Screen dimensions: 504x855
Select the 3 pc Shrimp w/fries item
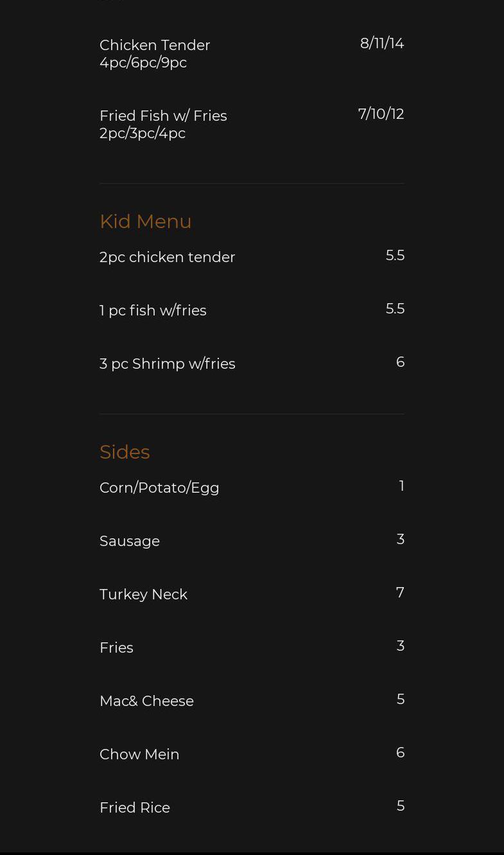[x=167, y=364]
